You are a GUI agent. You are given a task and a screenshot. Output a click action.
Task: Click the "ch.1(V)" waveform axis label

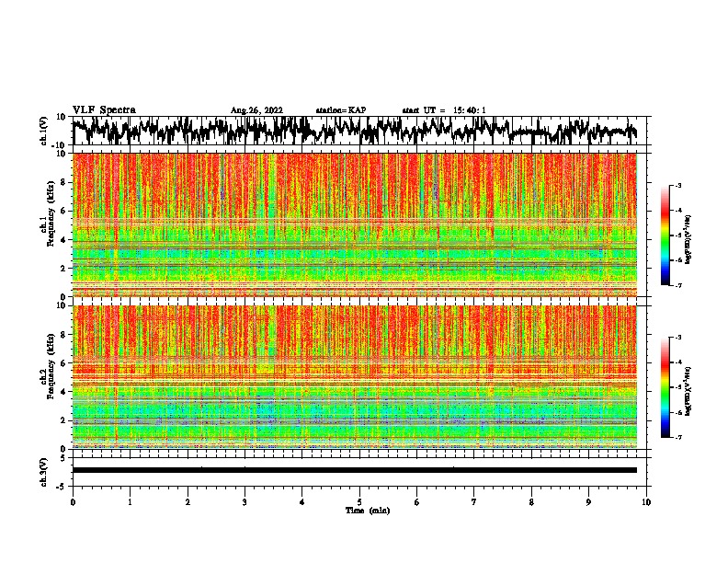(44, 132)
